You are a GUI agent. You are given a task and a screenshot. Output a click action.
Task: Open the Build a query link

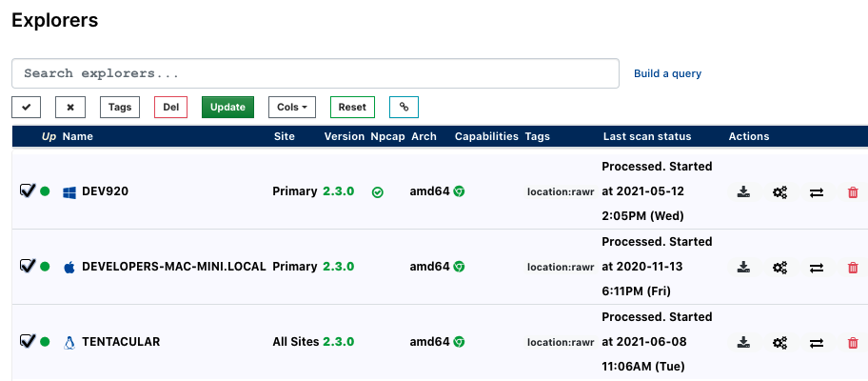click(x=667, y=73)
